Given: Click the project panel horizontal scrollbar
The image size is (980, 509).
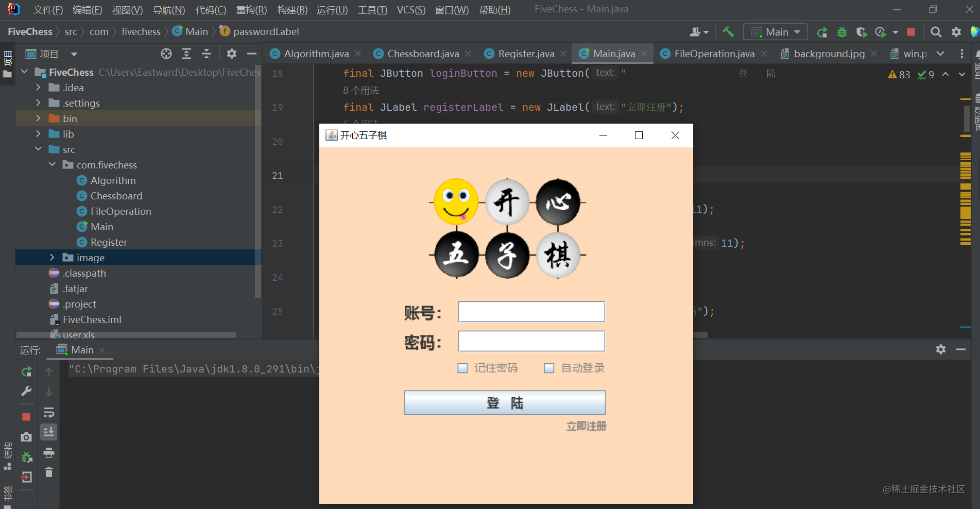Looking at the screenshot, I should pos(126,335).
